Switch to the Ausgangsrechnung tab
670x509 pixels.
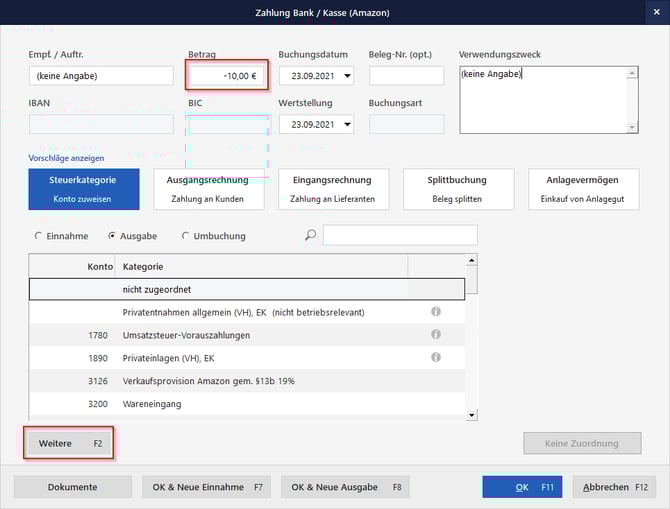[209, 189]
